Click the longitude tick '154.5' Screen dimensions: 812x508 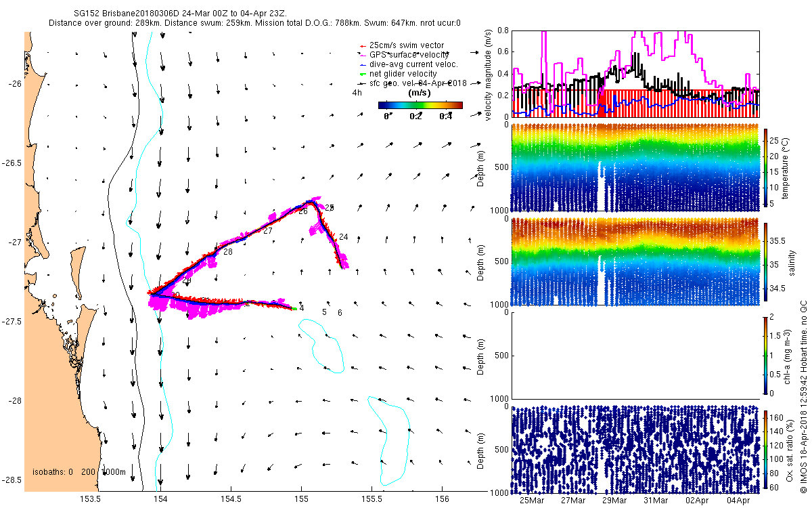[x=231, y=498]
